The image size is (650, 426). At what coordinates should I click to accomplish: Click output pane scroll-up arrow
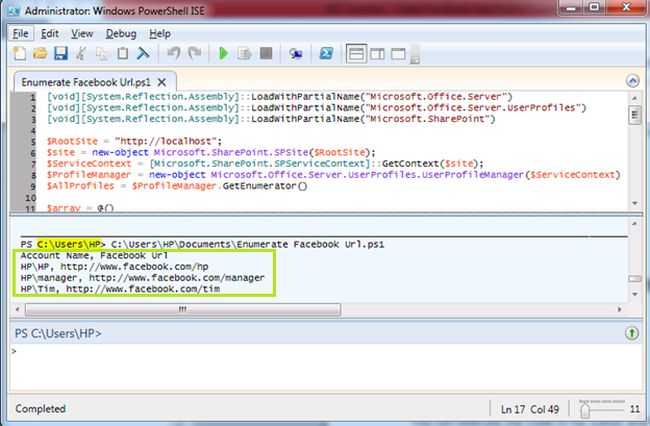pos(634,223)
